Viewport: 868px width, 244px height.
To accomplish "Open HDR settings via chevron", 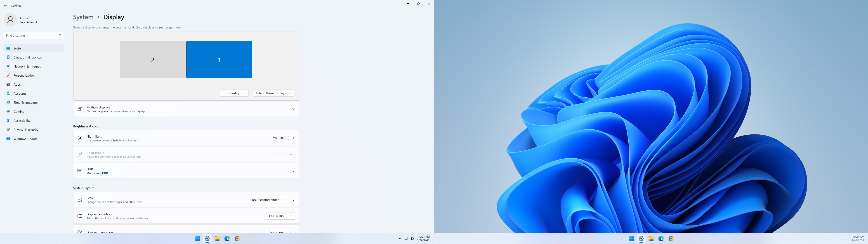I will pos(293,171).
